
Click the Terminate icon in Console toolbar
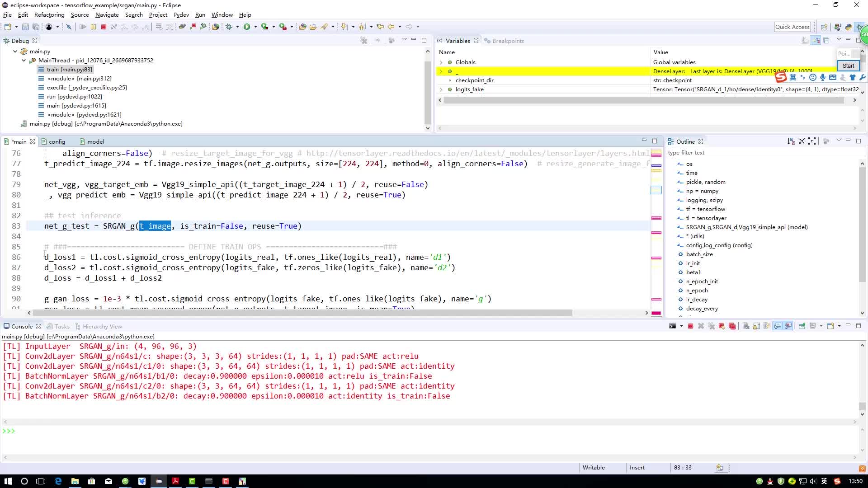point(690,326)
